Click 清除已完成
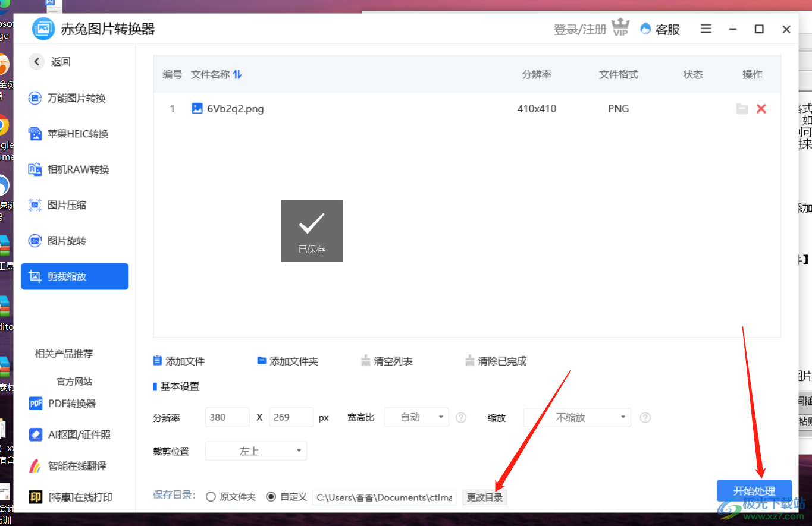Image resolution: width=812 pixels, height=526 pixels. pos(496,361)
